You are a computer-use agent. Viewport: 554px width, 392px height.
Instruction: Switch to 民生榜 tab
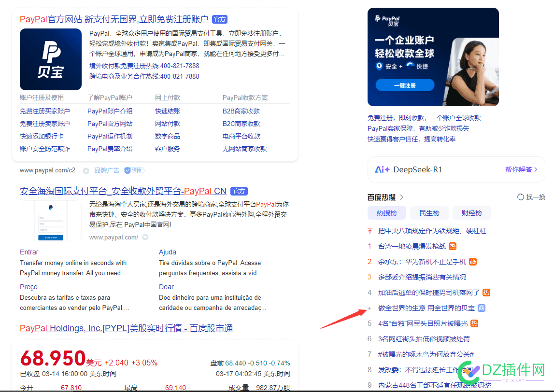coord(429,213)
